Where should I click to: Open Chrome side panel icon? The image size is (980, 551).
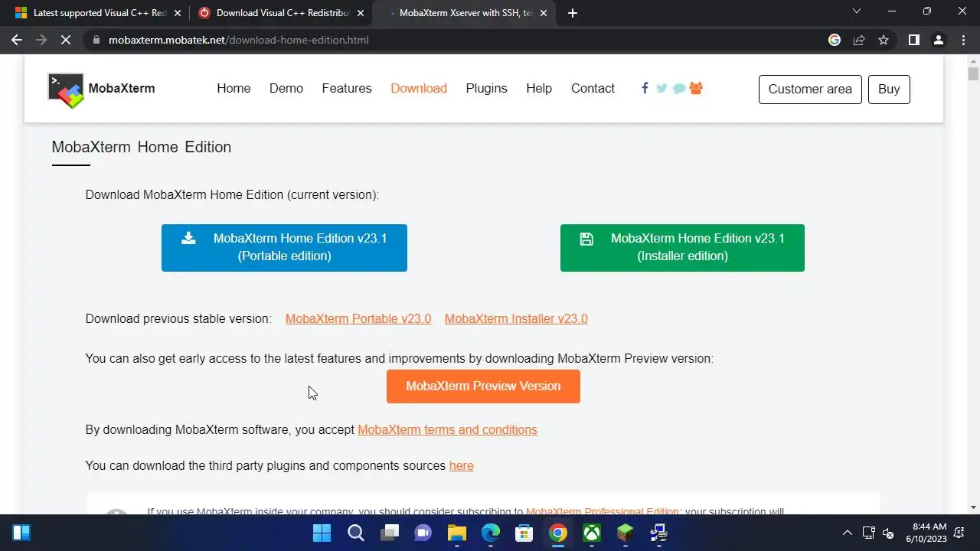point(913,40)
